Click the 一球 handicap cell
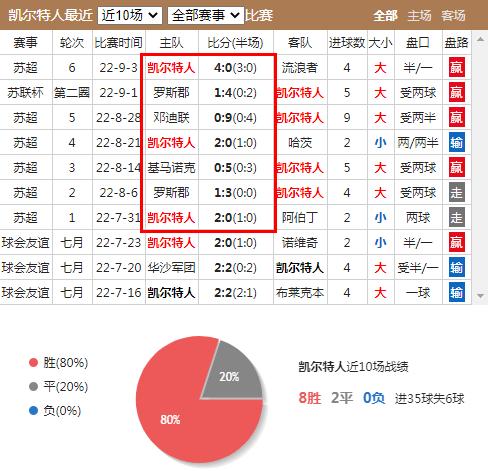Screen dimensions: 488x471 click(x=418, y=292)
